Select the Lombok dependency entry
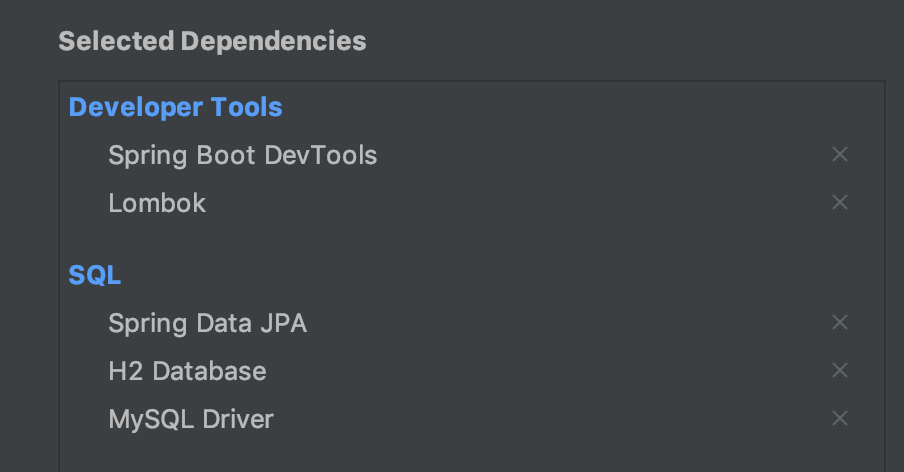Image resolution: width=904 pixels, height=472 pixels. 157,203
